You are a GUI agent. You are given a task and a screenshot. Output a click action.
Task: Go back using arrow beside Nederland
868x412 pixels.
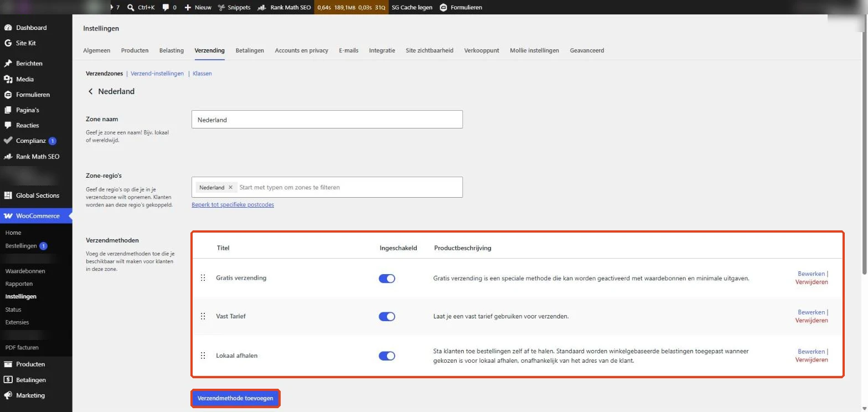point(90,91)
